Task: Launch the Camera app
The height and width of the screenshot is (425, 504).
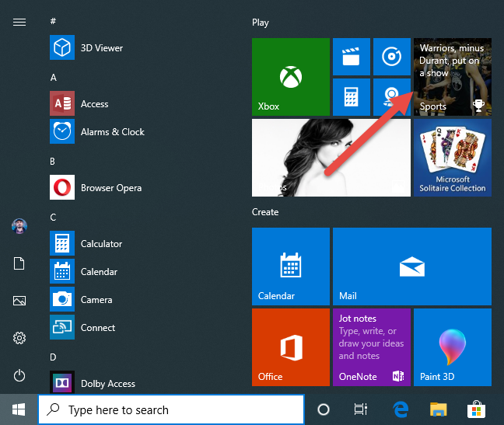Action: [81, 299]
